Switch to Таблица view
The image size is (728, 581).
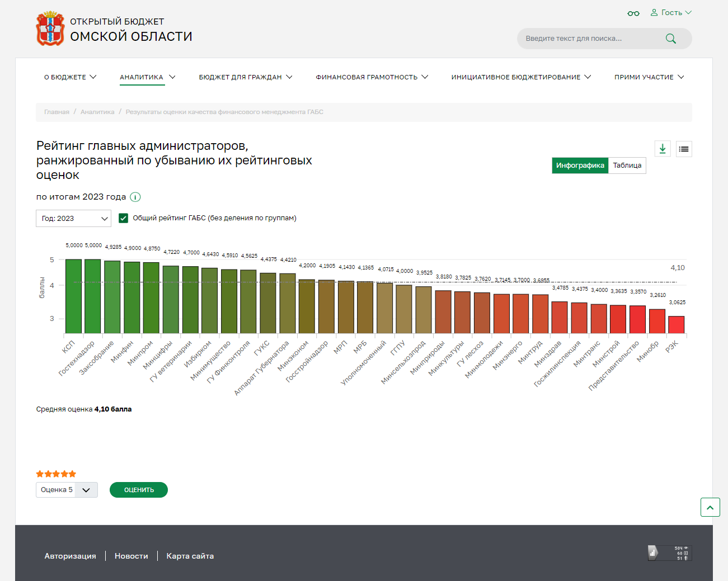tap(627, 166)
